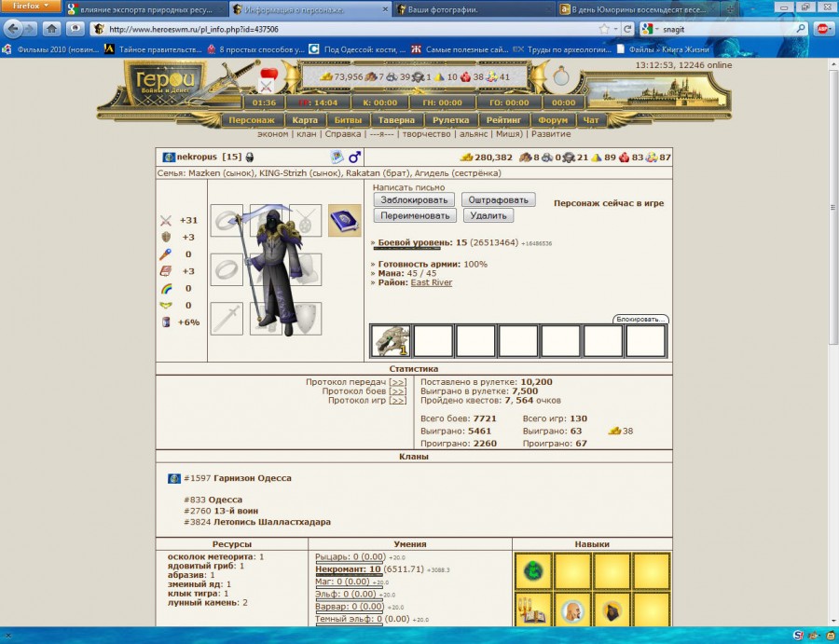Open the Рейтинг menu
The image size is (839, 644).
(503, 120)
